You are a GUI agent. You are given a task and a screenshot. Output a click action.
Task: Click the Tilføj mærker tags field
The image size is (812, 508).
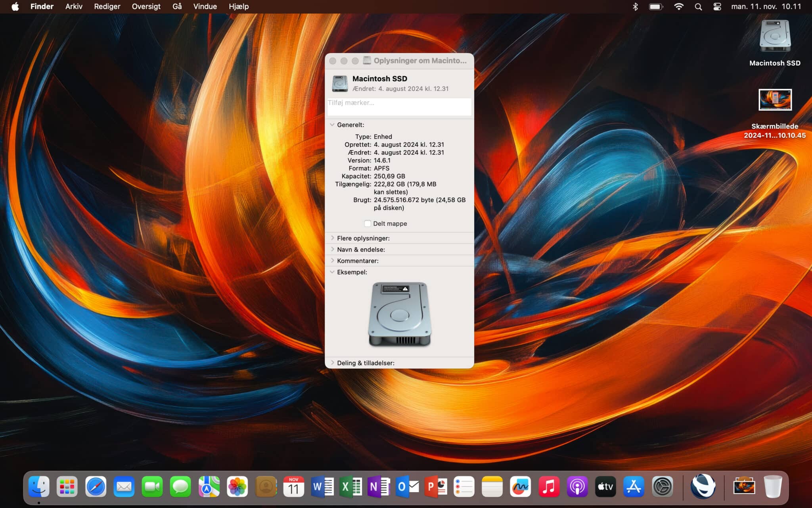point(399,106)
